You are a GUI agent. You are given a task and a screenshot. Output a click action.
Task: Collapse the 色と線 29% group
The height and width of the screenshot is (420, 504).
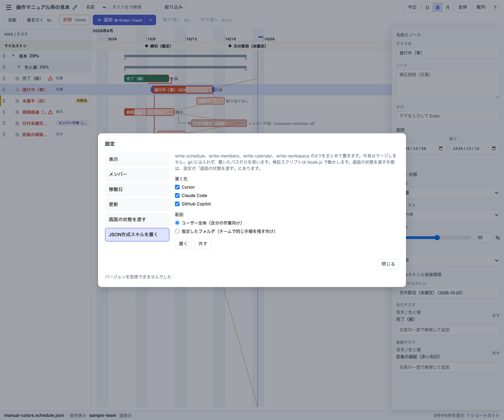pos(19,67)
